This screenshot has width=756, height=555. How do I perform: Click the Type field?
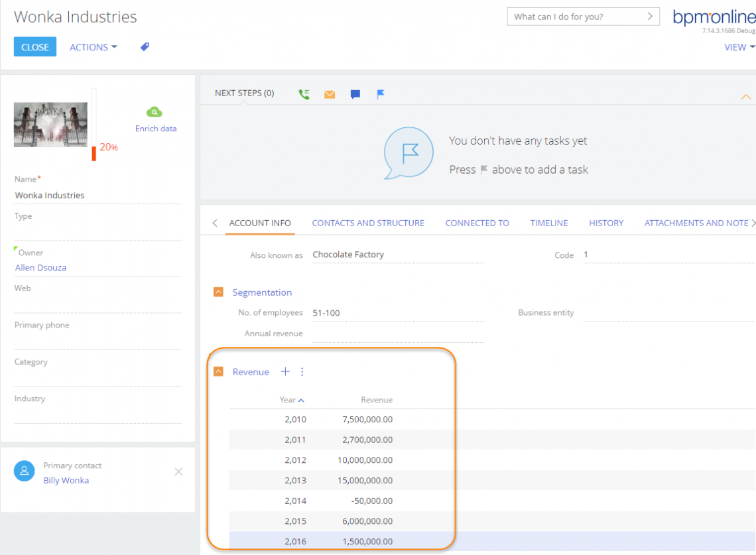[98, 232]
